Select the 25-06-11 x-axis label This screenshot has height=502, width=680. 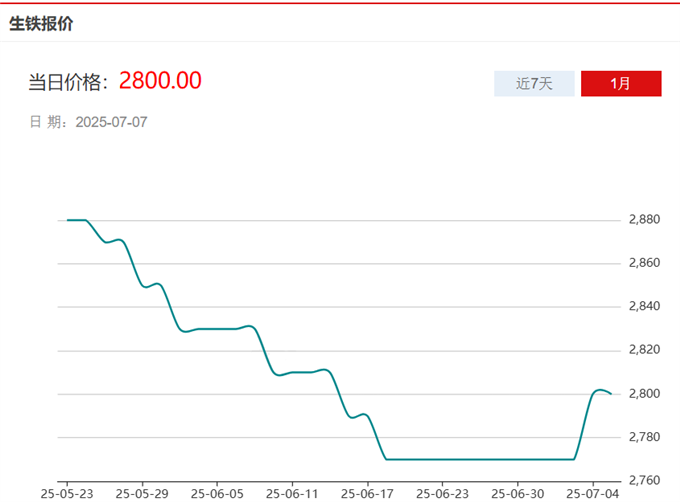(x=291, y=493)
